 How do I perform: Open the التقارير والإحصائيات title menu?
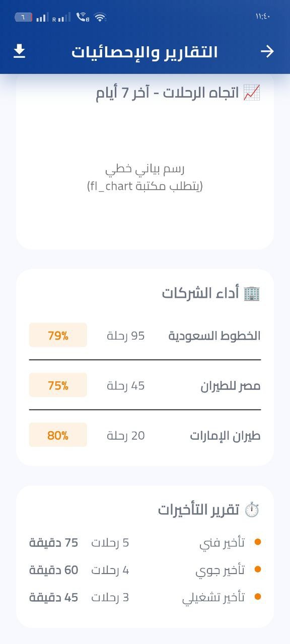[145, 51]
